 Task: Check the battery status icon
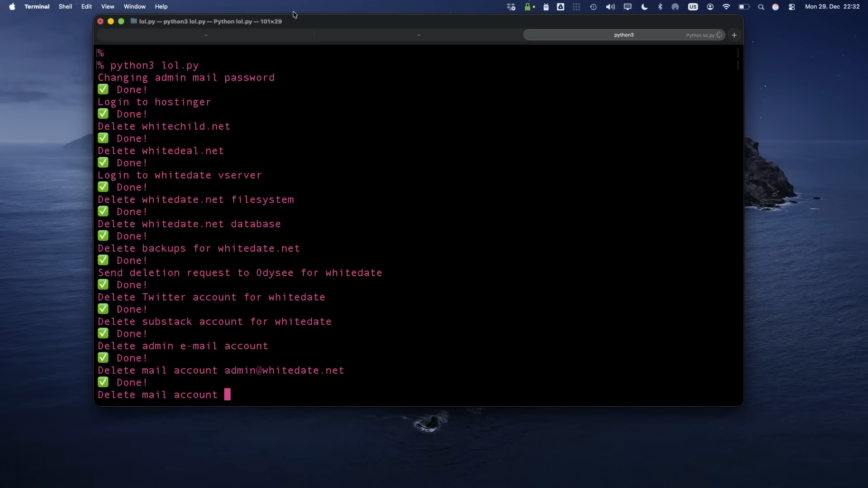click(743, 7)
